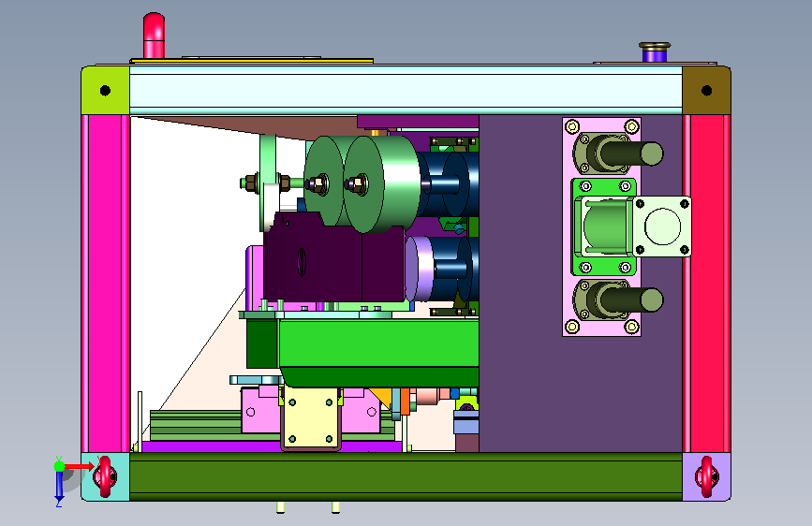The height and width of the screenshot is (526, 812).
Task: Pick the pale green square flange with hole
Action: coord(662,226)
